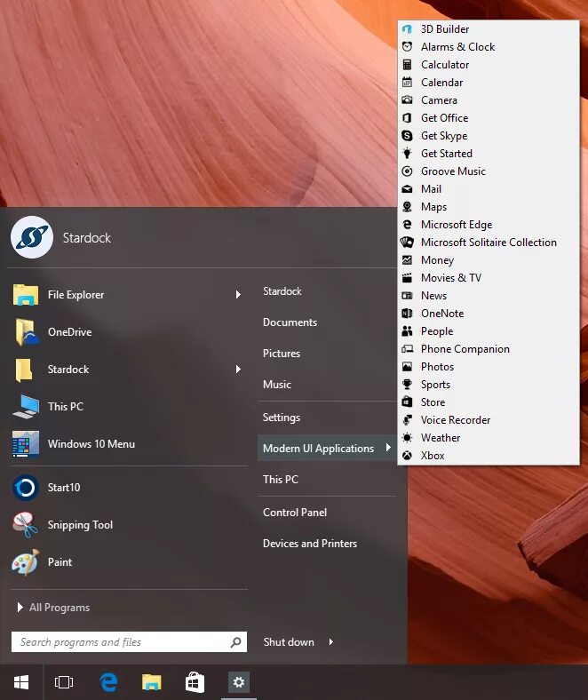
Task: Click the Calculator icon in the app list
Action: [x=407, y=64]
